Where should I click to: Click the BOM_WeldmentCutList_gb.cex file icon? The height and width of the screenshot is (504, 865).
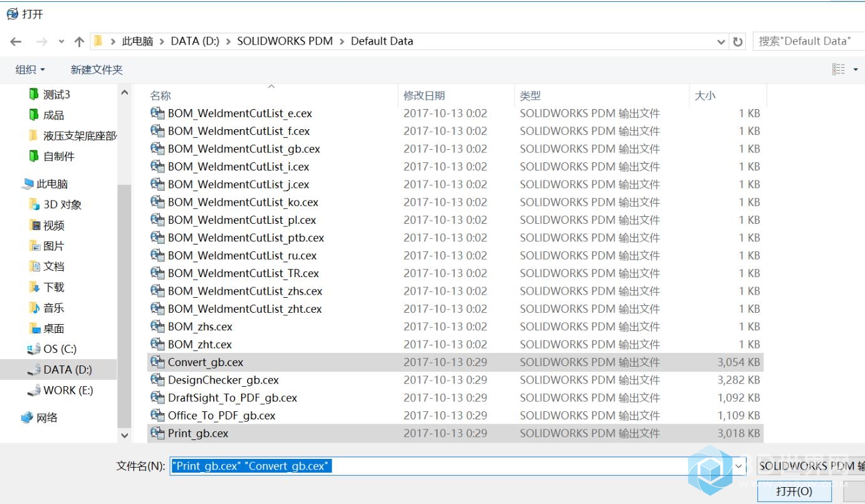[157, 149]
